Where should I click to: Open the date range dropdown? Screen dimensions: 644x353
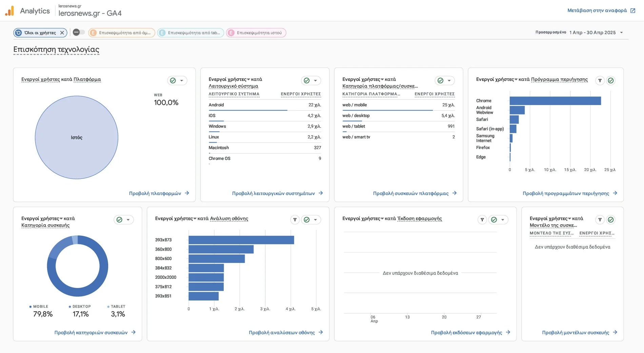[596, 33]
